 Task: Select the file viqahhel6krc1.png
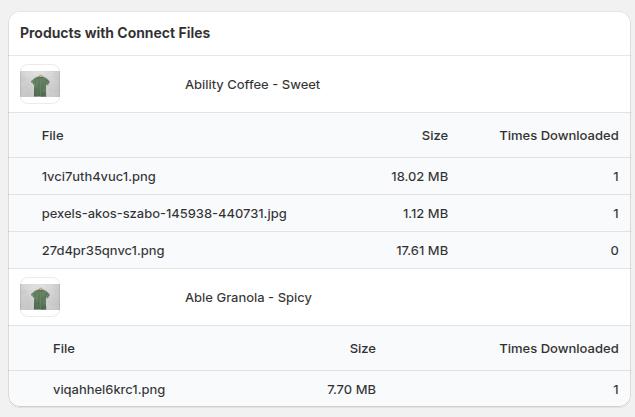click(x=109, y=389)
